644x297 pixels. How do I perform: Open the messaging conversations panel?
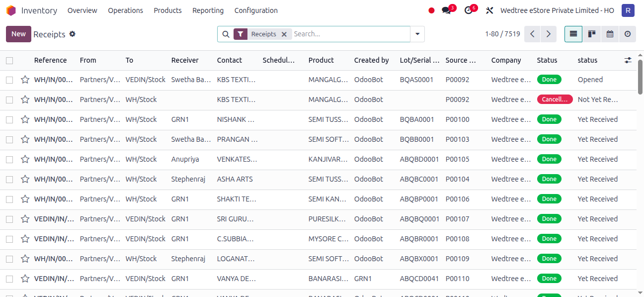pyautogui.click(x=446, y=9)
